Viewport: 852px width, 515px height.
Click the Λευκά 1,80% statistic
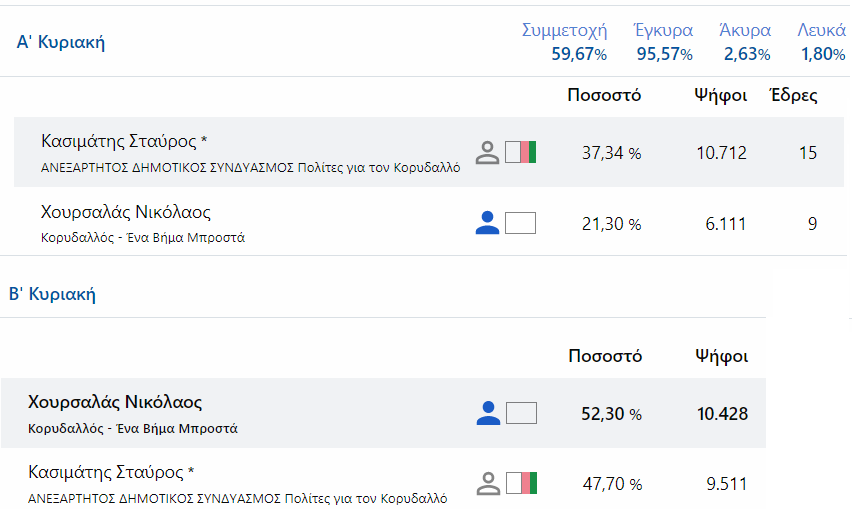tap(822, 42)
